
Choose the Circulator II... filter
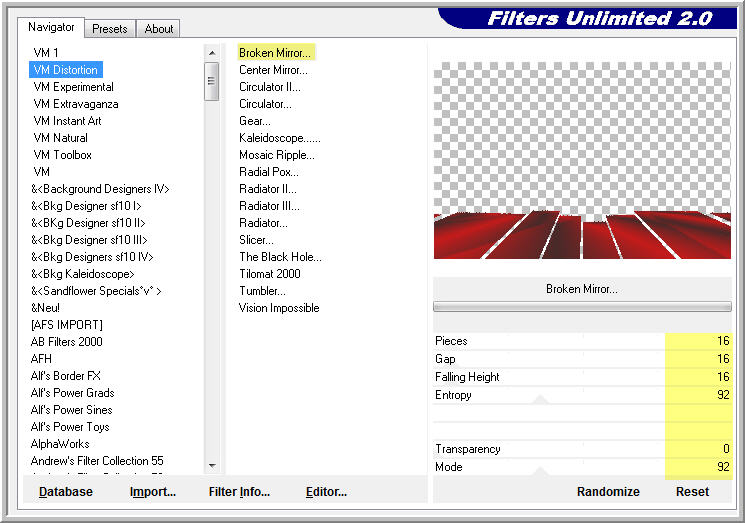tap(270, 87)
